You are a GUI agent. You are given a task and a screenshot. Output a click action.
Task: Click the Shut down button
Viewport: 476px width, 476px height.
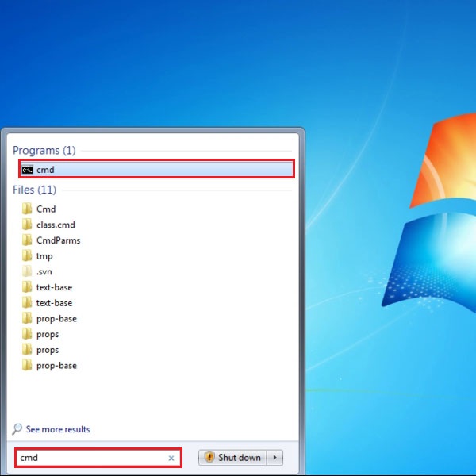click(232, 458)
